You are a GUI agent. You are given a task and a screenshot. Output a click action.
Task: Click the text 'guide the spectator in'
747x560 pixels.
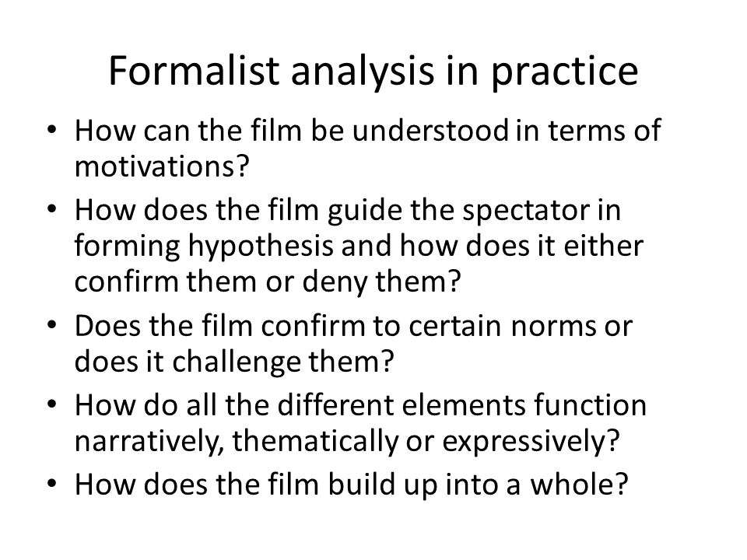tap(474, 211)
